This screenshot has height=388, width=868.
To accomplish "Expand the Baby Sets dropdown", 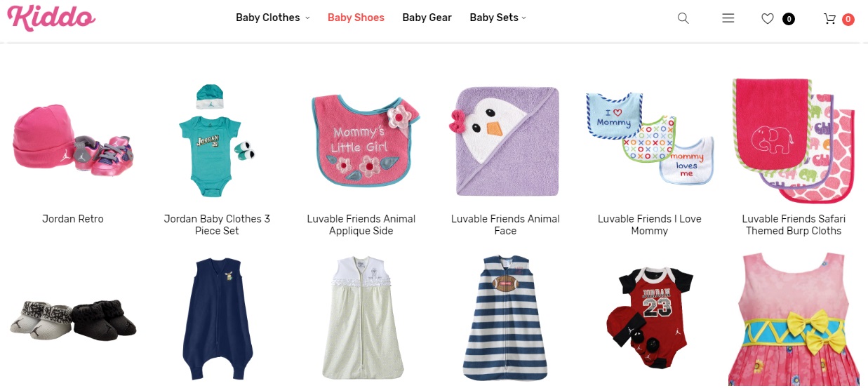I will pos(498,18).
